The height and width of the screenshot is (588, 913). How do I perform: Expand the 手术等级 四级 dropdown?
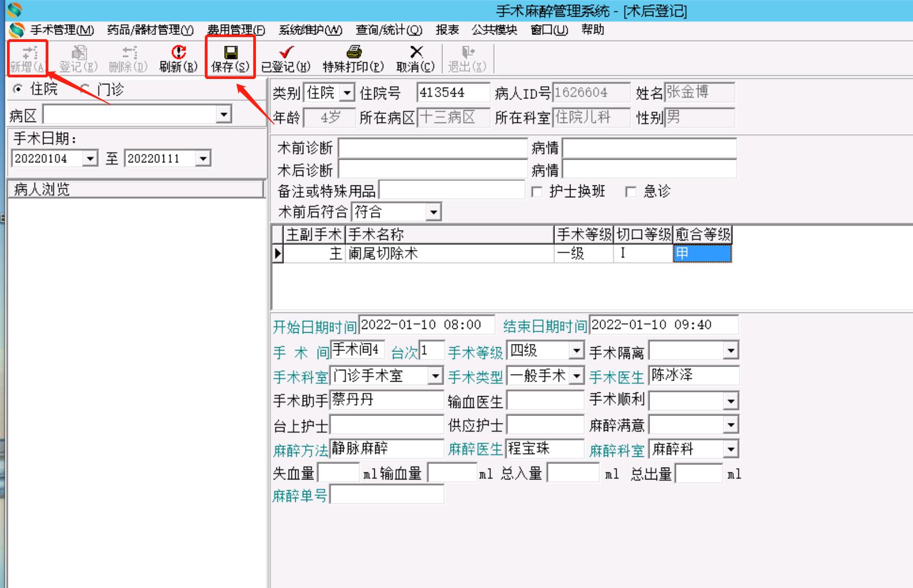576,351
